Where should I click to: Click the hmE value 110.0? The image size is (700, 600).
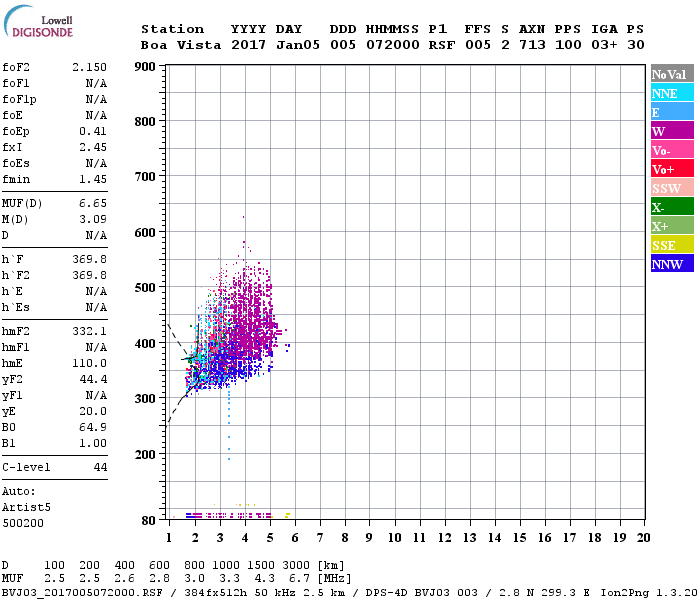coord(90,363)
